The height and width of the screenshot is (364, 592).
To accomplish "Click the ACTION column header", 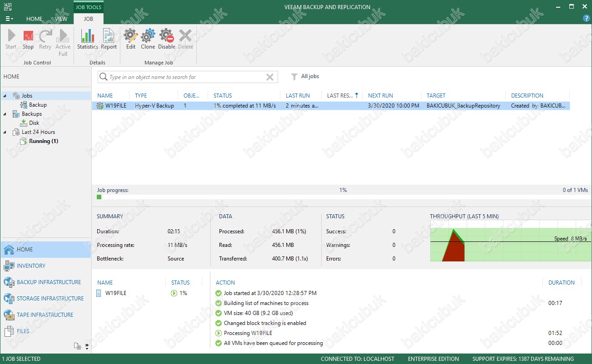I will click(225, 282).
